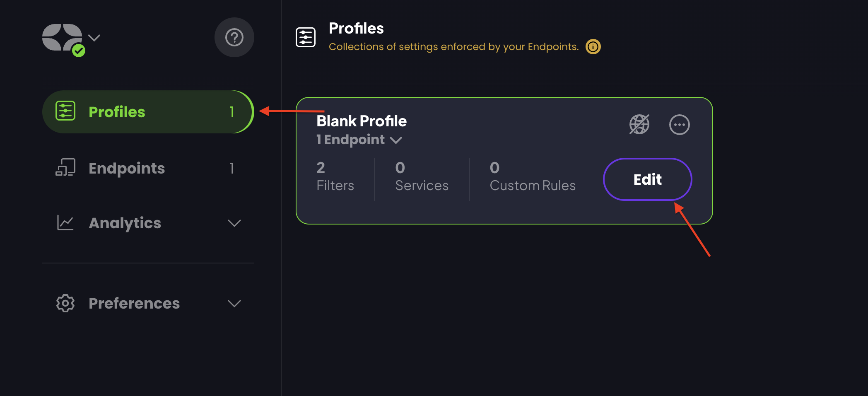Expand the Analytics section chevron

tap(234, 223)
